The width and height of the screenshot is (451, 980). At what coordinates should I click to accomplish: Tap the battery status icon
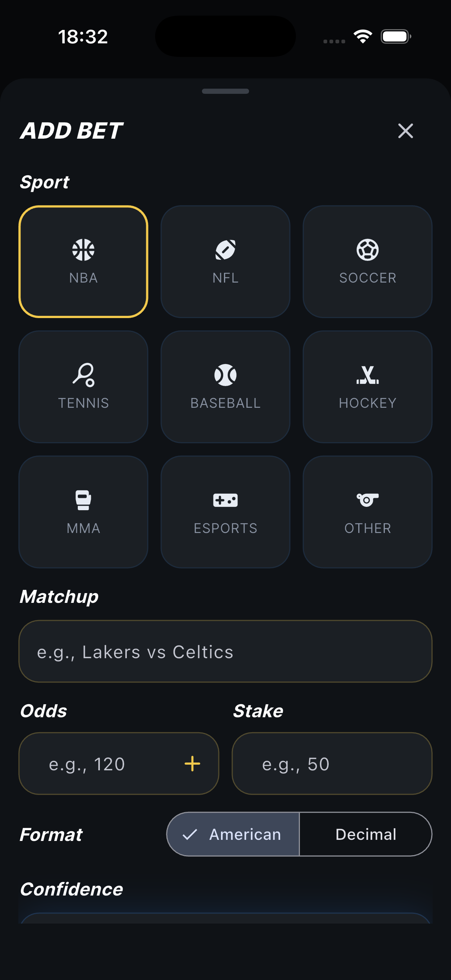pos(396,37)
